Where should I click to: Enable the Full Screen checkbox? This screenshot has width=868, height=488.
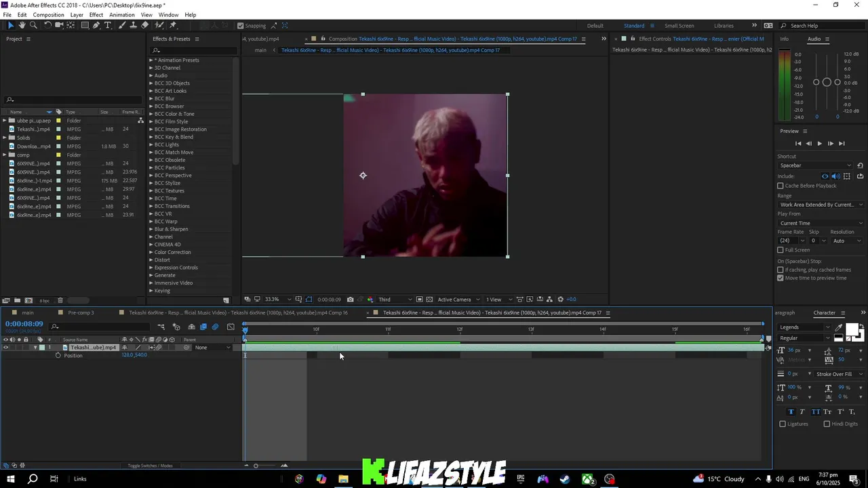(780, 250)
